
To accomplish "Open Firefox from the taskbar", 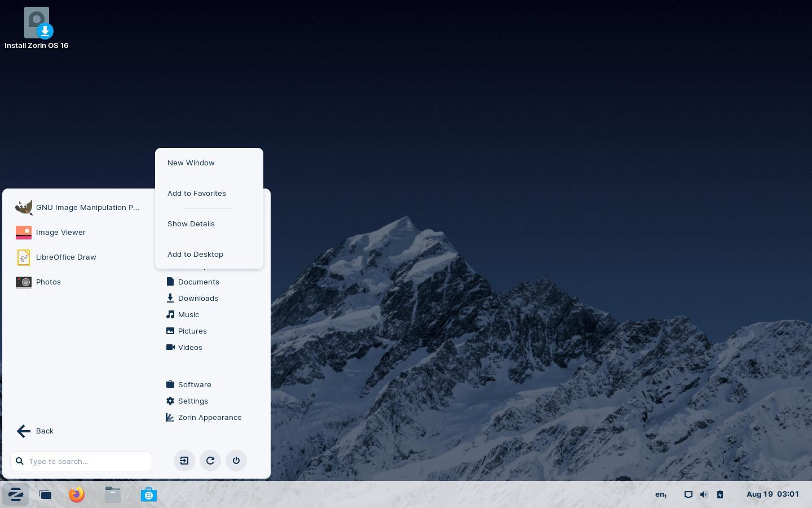I will pos(77,494).
